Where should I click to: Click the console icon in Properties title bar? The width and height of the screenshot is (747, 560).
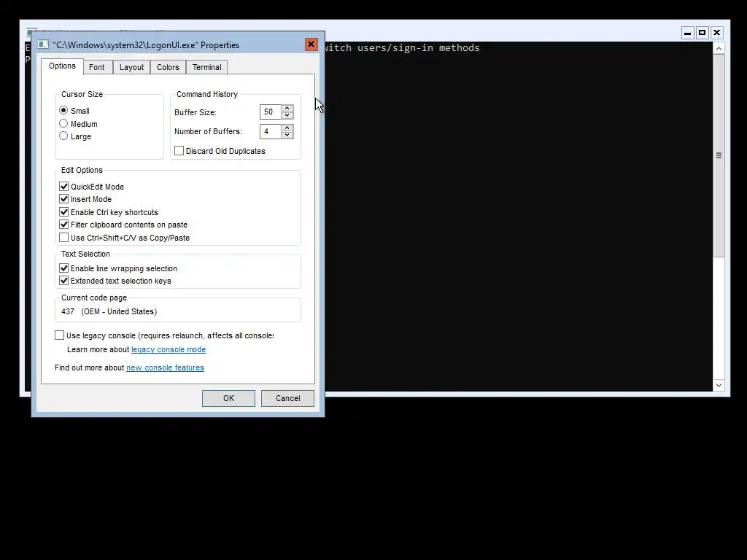(43, 44)
